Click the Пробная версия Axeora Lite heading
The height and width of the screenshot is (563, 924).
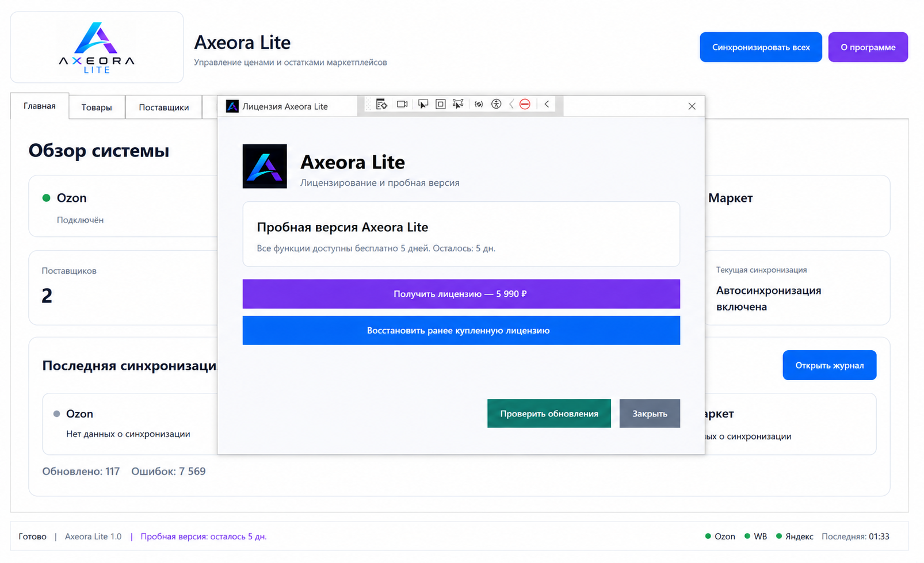[342, 227]
